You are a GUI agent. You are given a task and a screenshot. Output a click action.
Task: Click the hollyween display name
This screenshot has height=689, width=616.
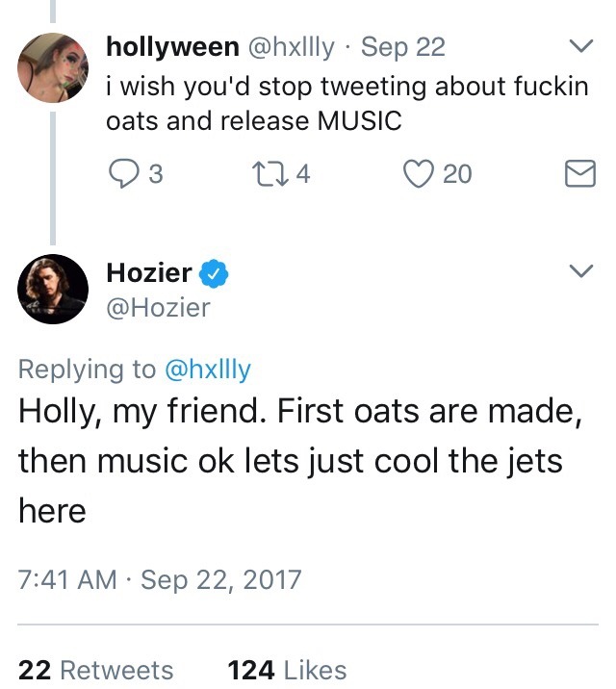pyautogui.click(x=172, y=46)
